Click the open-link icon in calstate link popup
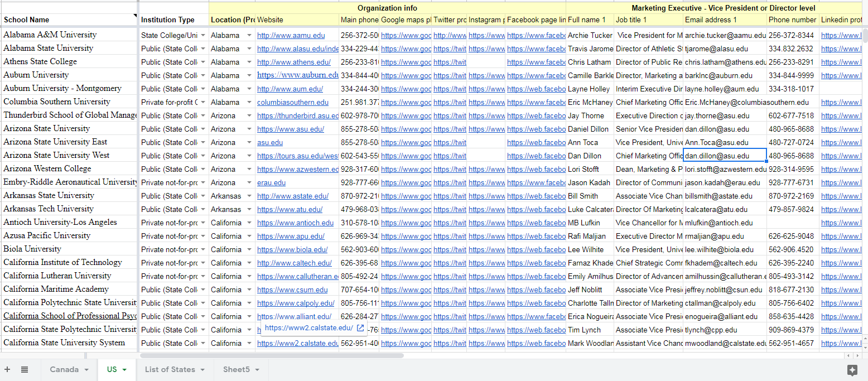868x381 pixels. click(x=360, y=328)
